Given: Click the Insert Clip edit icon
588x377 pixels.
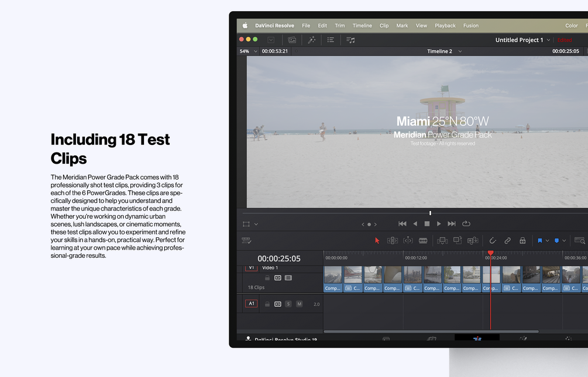Looking at the screenshot, I should tap(442, 241).
